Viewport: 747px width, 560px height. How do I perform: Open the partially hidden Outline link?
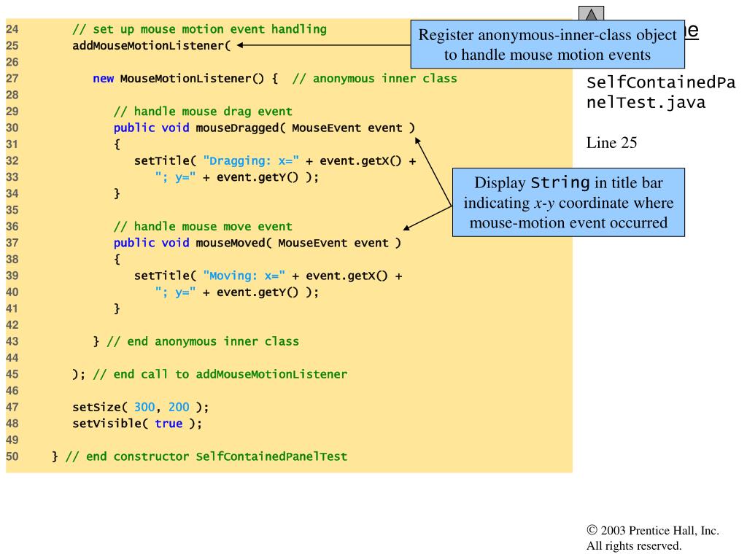[x=692, y=31]
